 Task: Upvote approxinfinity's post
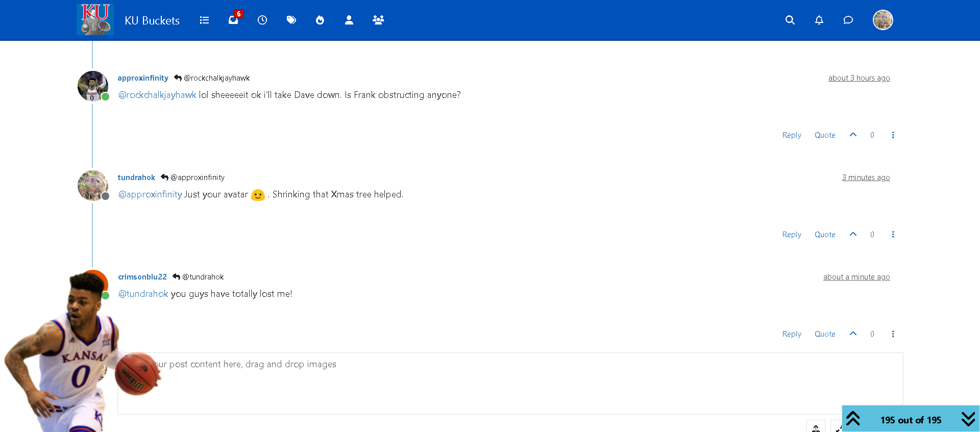853,135
